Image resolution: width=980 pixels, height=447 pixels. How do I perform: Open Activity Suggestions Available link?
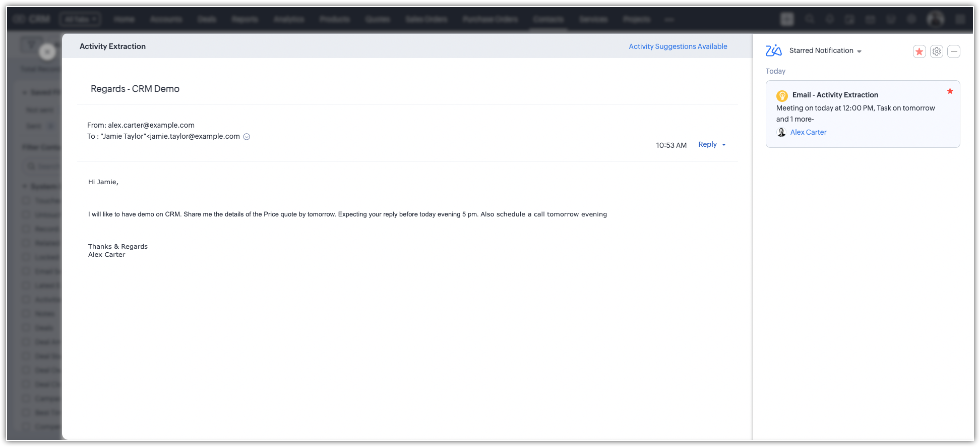pyautogui.click(x=678, y=46)
